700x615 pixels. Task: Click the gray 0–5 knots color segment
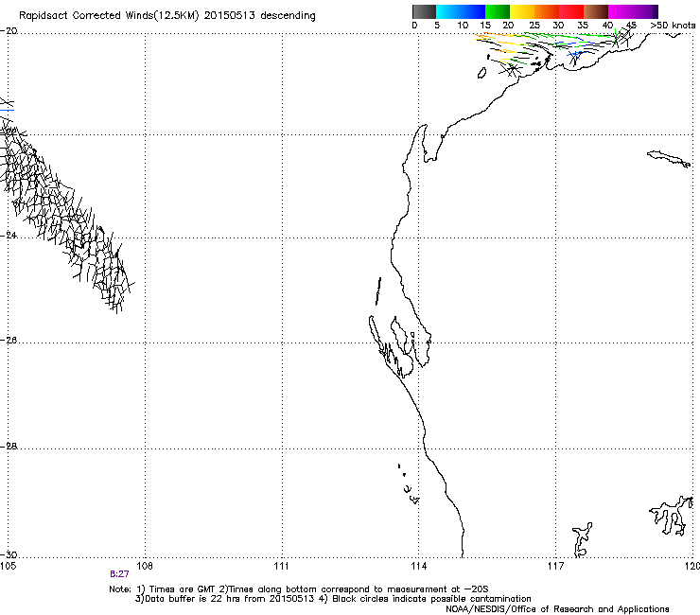click(424, 11)
